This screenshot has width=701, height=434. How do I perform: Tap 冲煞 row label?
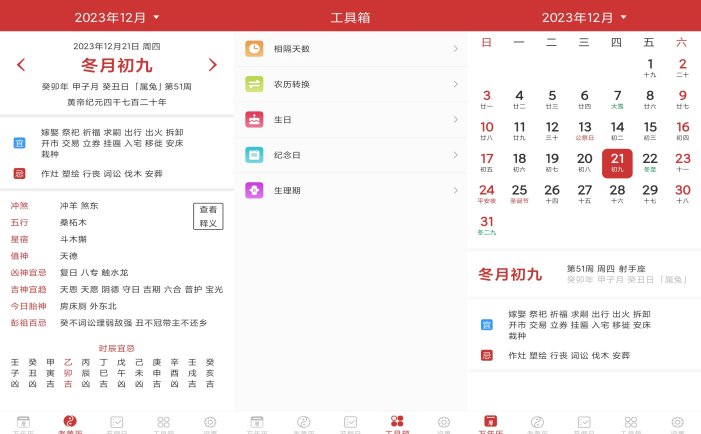[x=19, y=206]
